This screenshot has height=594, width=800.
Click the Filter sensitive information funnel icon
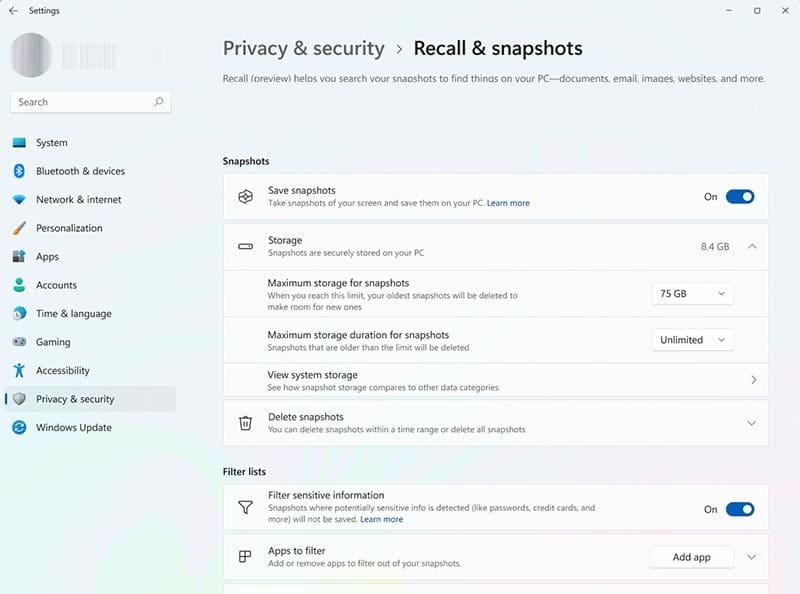[245, 507]
